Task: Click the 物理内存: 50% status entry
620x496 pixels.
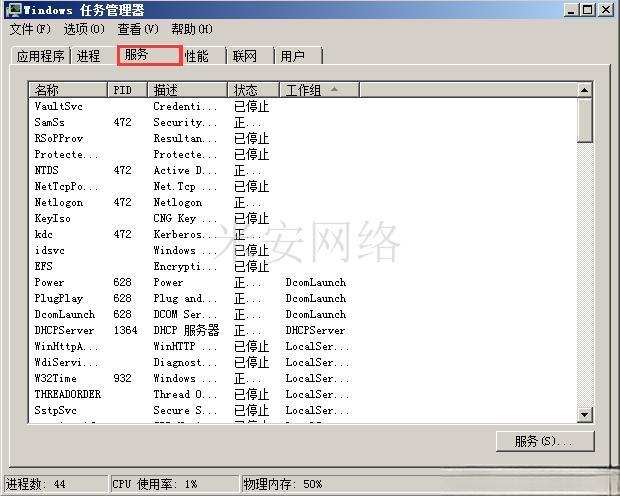Action: tap(283, 484)
